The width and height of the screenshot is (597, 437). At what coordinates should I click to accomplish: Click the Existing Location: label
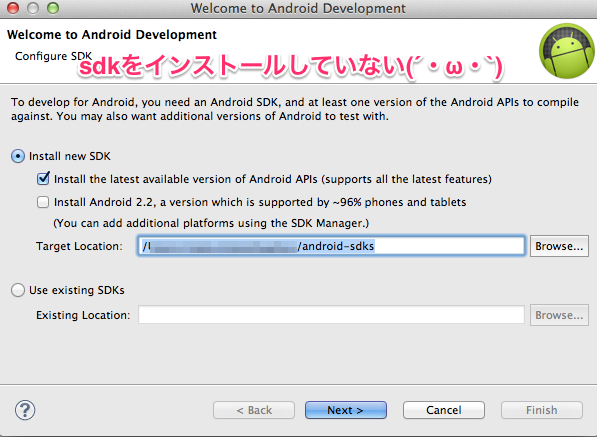tap(83, 315)
